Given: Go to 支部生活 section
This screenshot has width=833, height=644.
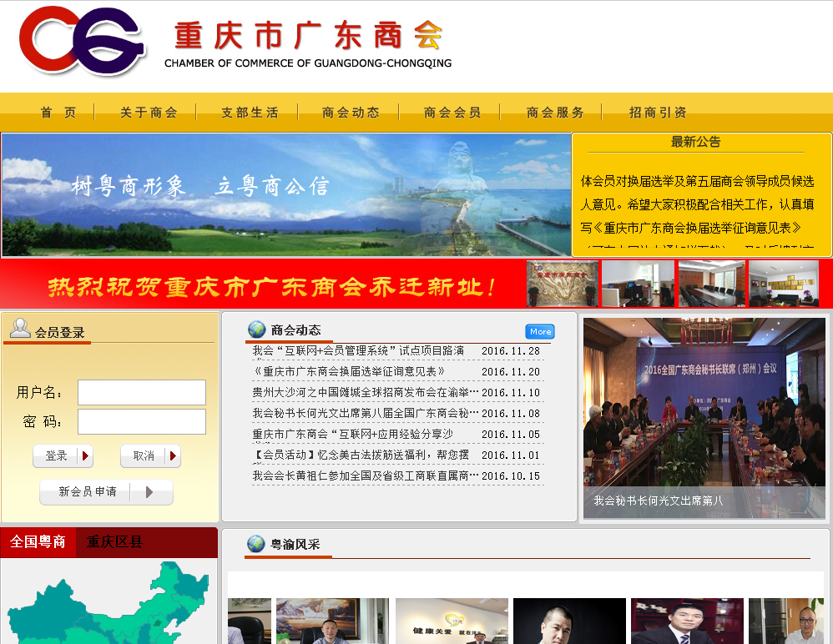Looking at the screenshot, I should point(250,113).
